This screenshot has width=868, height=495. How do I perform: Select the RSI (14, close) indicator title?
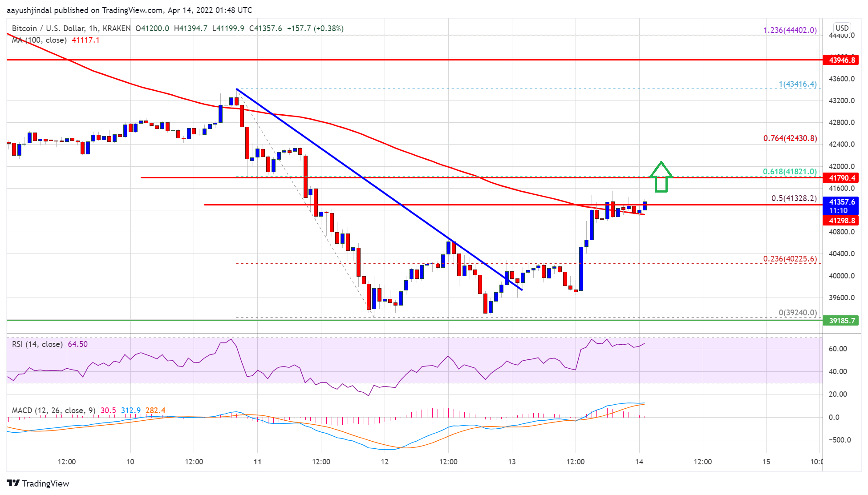point(37,344)
